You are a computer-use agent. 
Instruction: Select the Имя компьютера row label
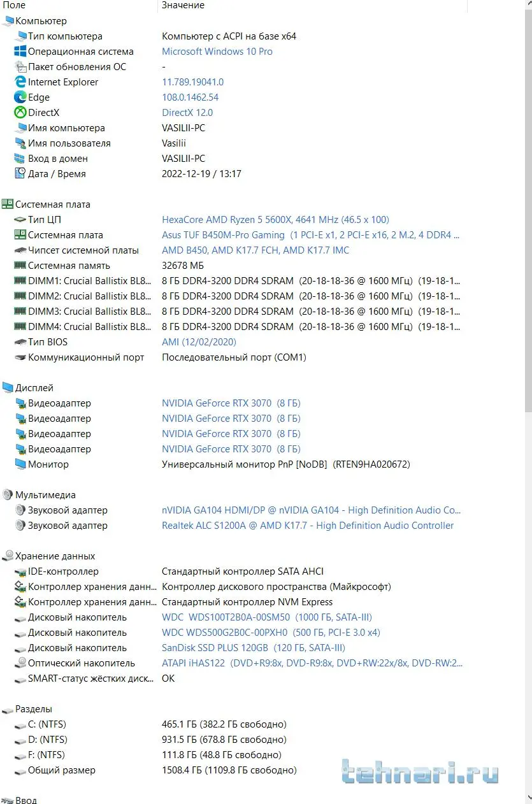click(x=66, y=128)
